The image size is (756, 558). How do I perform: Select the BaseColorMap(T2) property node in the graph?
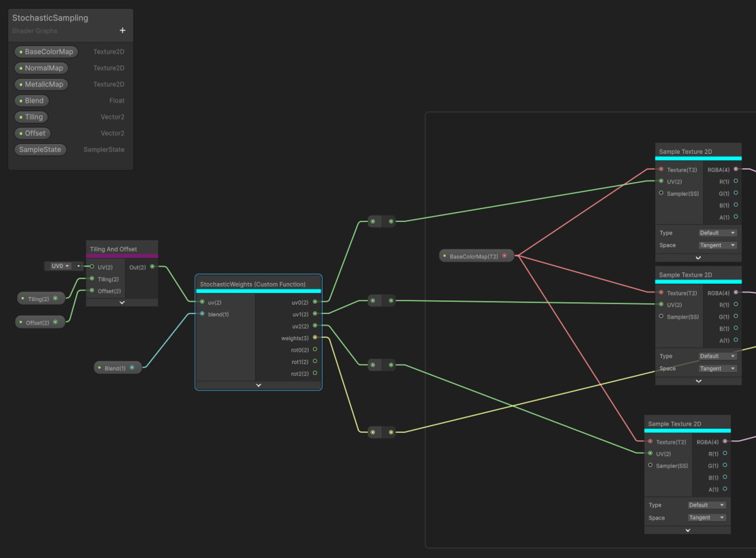[477, 256]
